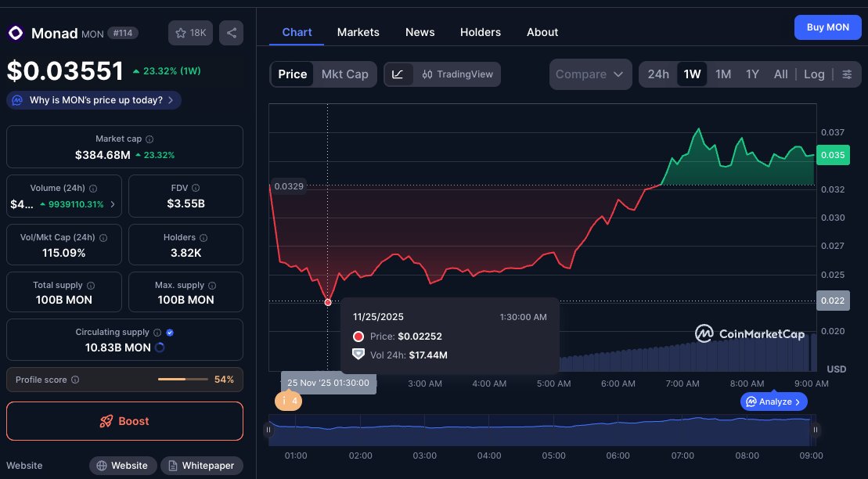This screenshot has width=868, height=479.
Task: Click right handle of range selector
Action: click(x=816, y=430)
